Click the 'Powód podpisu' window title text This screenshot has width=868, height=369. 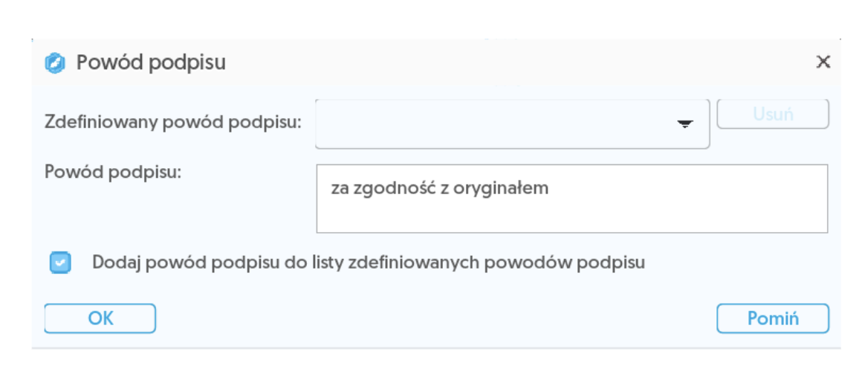151,63
